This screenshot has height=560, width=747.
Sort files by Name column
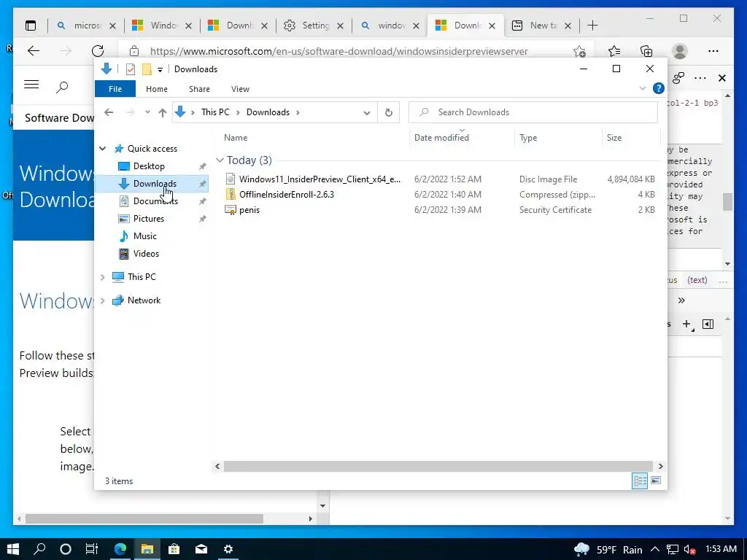tap(236, 138)
